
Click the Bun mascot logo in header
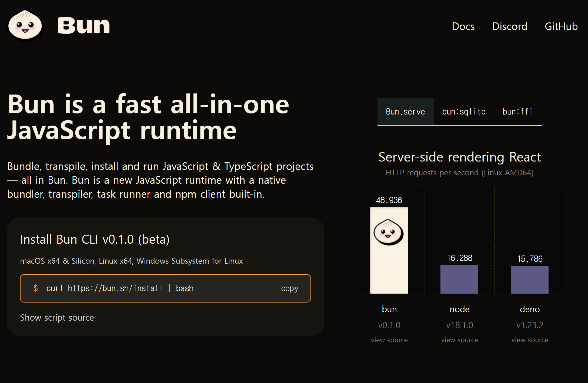(25, 26)
